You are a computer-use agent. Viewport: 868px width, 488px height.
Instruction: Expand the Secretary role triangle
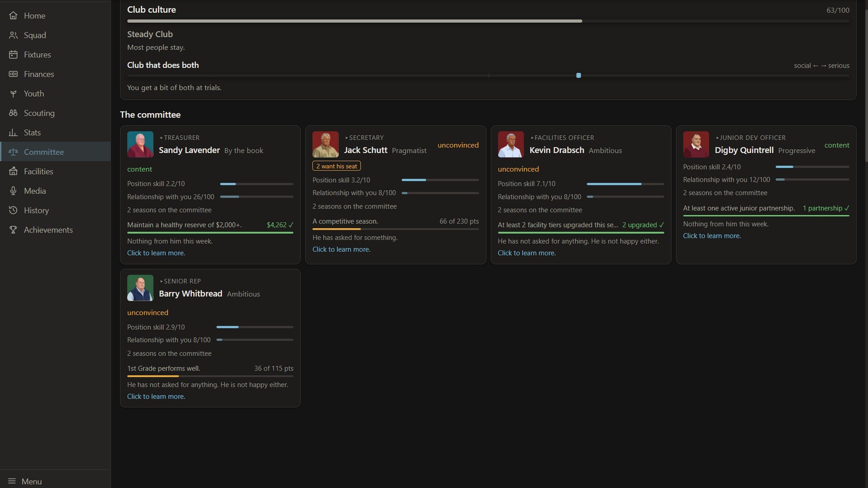tap(347, 138)
